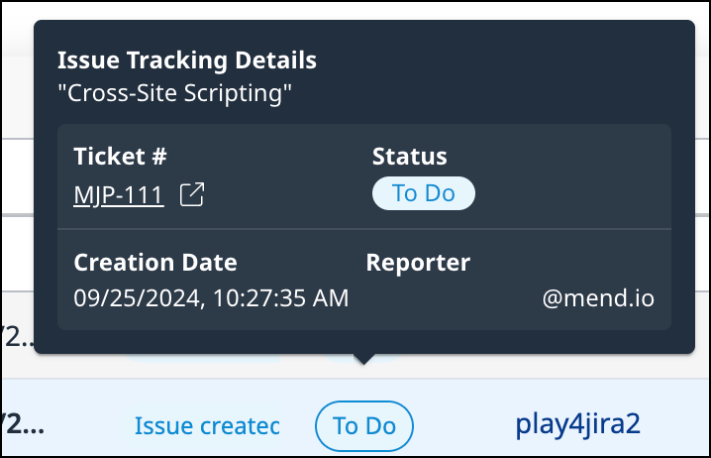This screenshot has height=458, width=711.
Task: Click blank area between To Do pill and play4jira2
Action: coord(462,426)
